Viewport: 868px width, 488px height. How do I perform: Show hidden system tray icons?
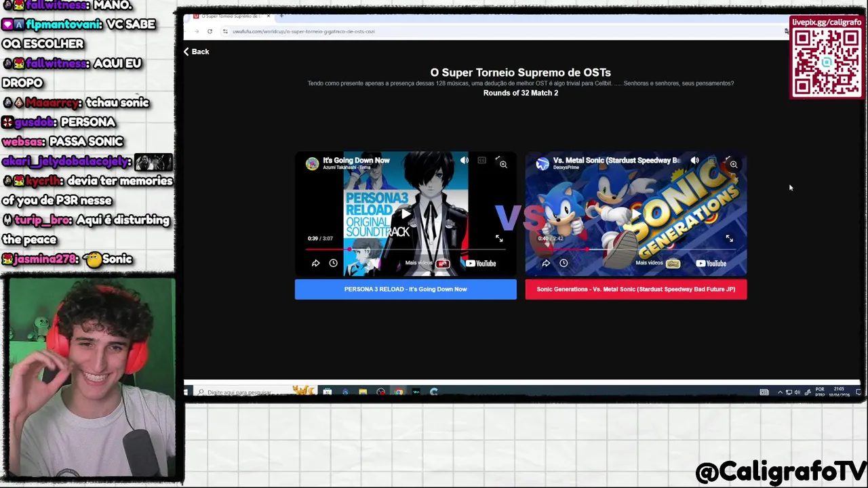[779, 392]
